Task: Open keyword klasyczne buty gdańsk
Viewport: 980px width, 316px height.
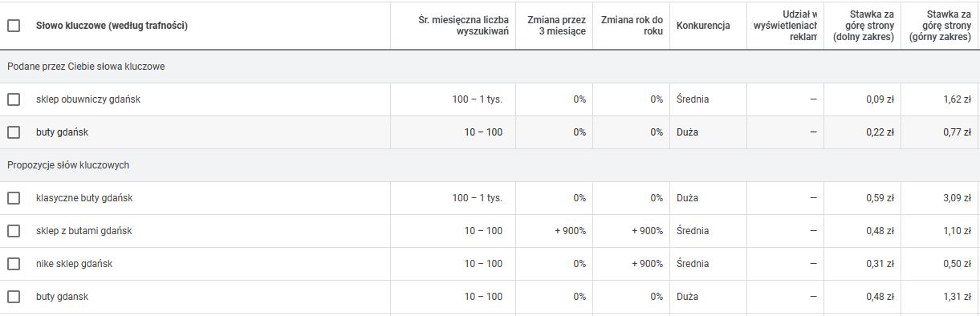Action: (x=84, y=198)
